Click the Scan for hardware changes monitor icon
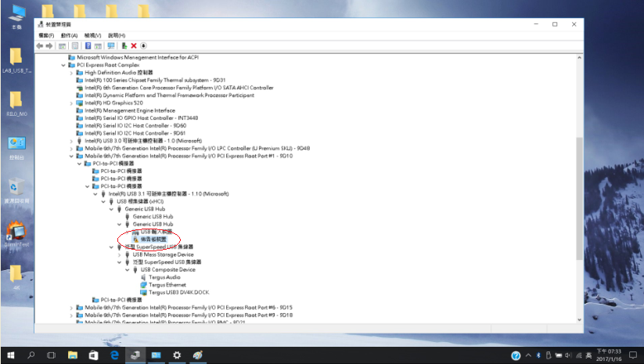The width and height of the screenshot is (644, 364). point(111,46)
